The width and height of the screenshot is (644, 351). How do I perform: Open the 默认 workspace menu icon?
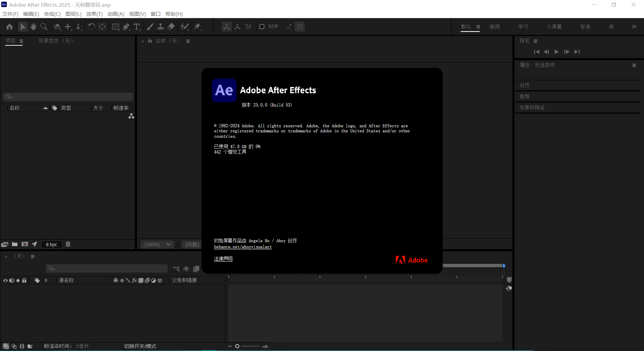tap(478, 27)
